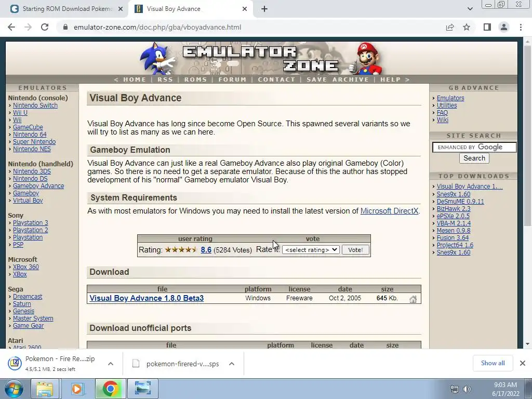
Task: Open HOME in site navigation
Action: pos(135,79)
